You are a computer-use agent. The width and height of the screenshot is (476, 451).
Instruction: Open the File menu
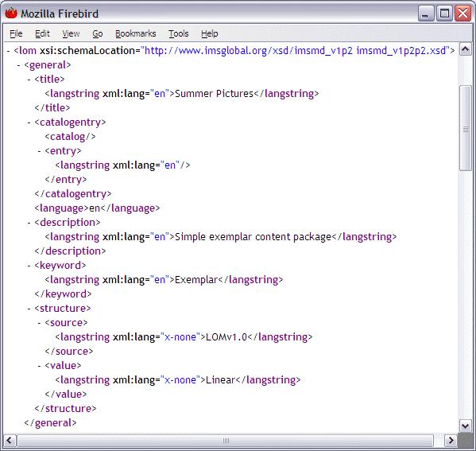16,33
